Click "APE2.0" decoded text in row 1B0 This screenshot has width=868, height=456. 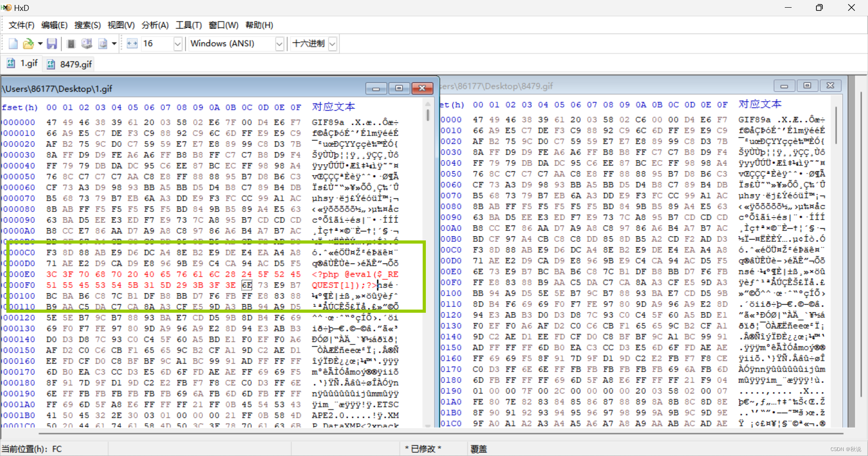coord(328,415)
